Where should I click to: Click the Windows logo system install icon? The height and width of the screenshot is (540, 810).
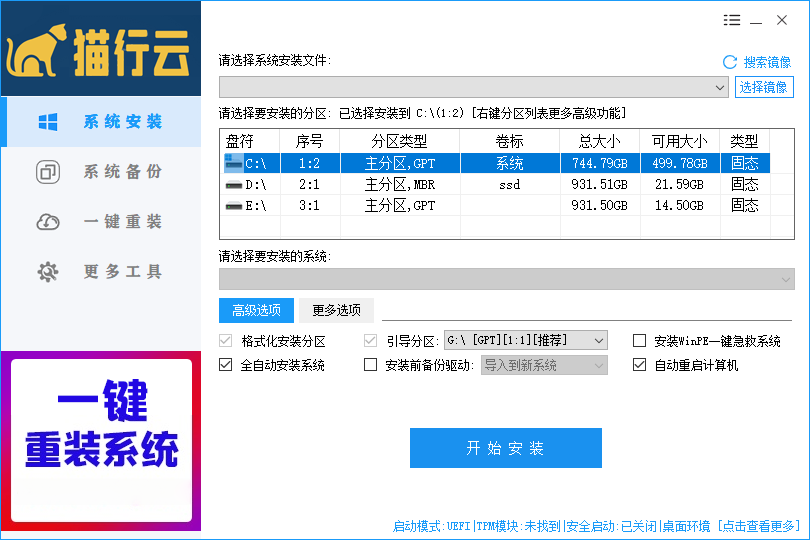[47, 122]
